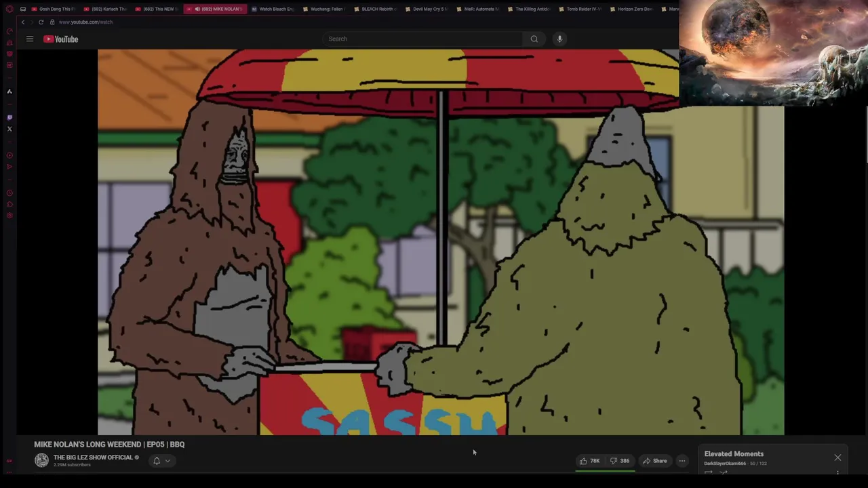Switch to the 'Gosh Dang This' tab
This screenshot has height=488, width=868.
coord(54,9)
